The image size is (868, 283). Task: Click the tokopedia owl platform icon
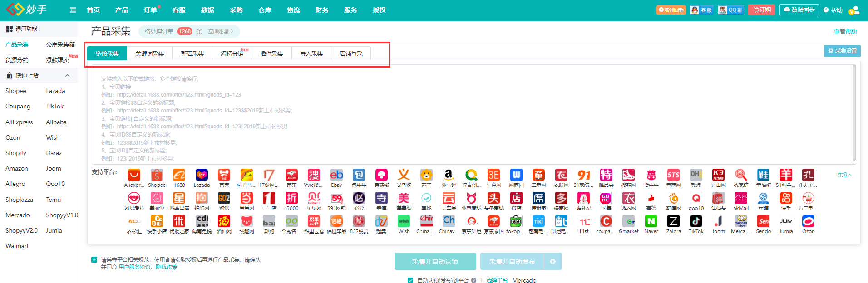pyautogui.click(x=516, y=221)
